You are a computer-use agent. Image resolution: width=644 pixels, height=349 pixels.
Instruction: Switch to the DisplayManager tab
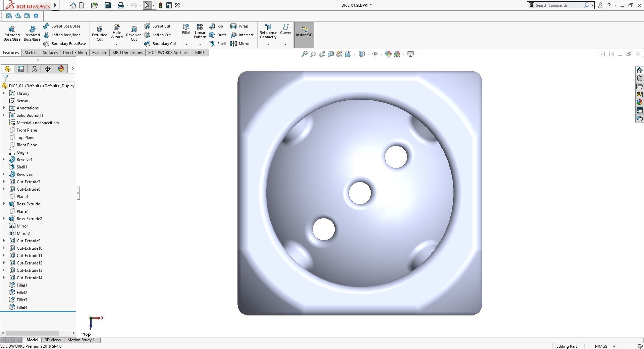[61, 69]
